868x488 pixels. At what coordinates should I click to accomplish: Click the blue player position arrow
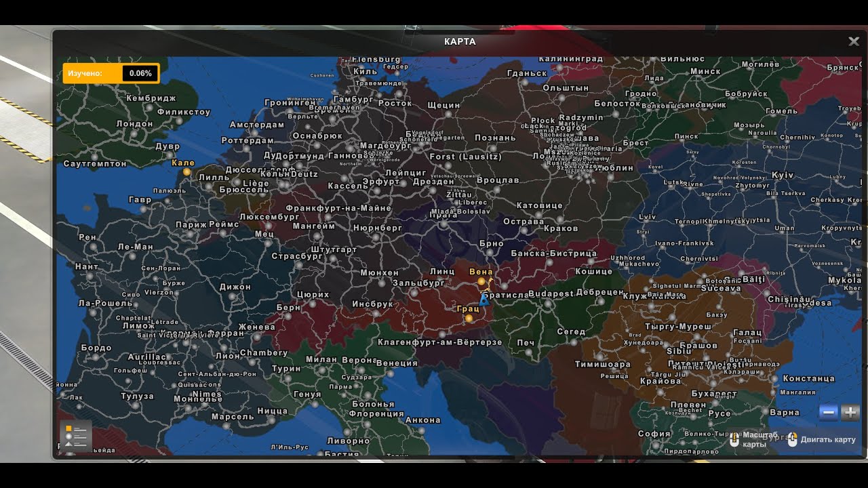point(484,299)
